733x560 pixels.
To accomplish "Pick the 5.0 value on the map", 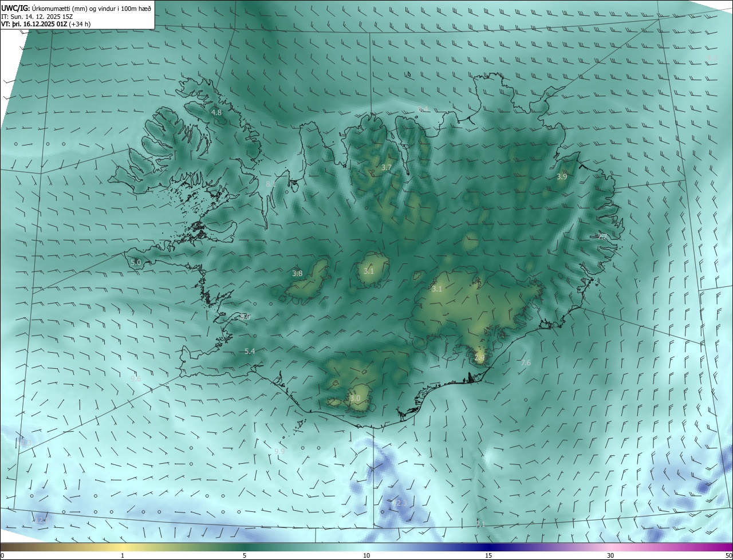I will coord(136,263).
